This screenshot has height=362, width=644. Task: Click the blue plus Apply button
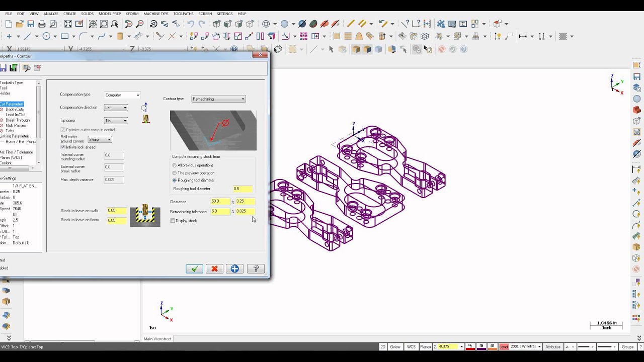coord(234,269)
